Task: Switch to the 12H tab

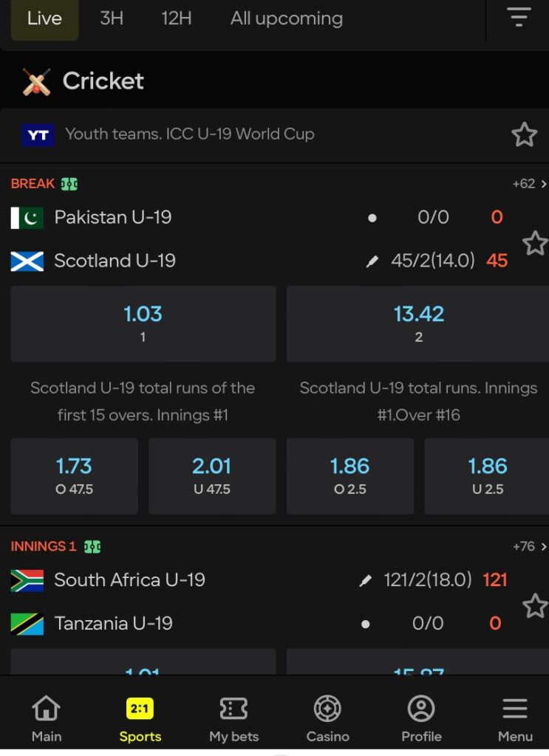Action: pyautogui.click(x=177, y=18)
